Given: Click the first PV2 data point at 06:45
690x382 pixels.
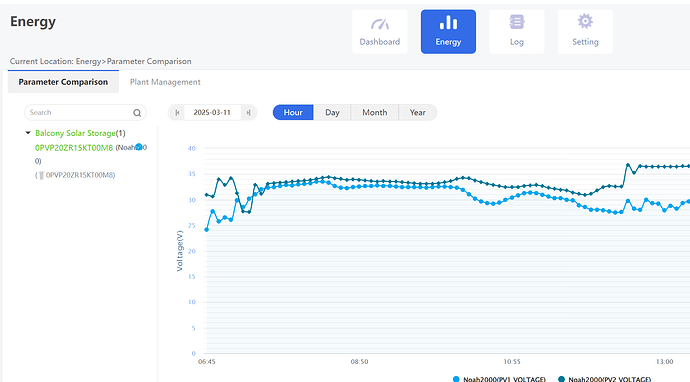Looking at the screenshot, I should pyautogui.click(x=207, y=195).
